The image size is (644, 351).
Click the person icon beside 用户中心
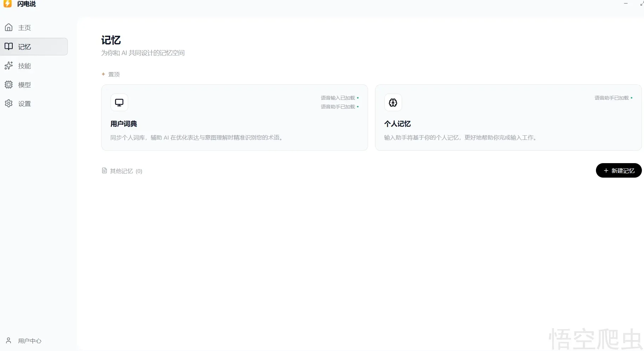pos(9,340)
